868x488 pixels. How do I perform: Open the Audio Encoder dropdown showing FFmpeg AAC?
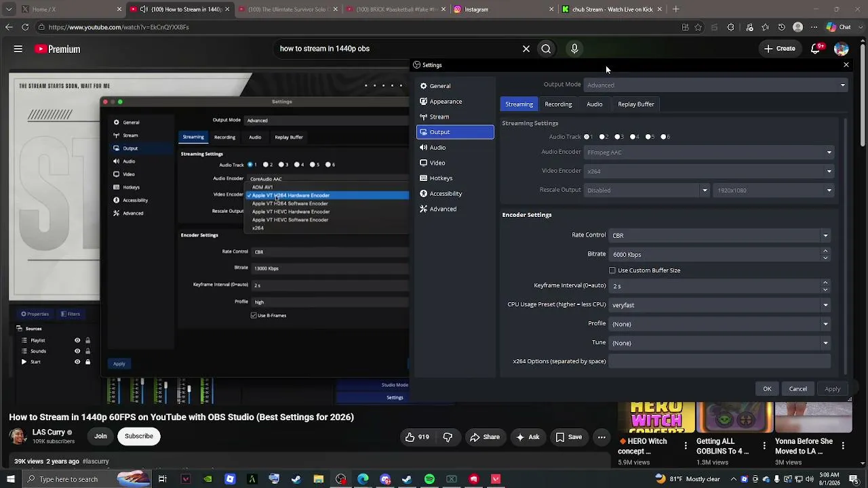709,152
